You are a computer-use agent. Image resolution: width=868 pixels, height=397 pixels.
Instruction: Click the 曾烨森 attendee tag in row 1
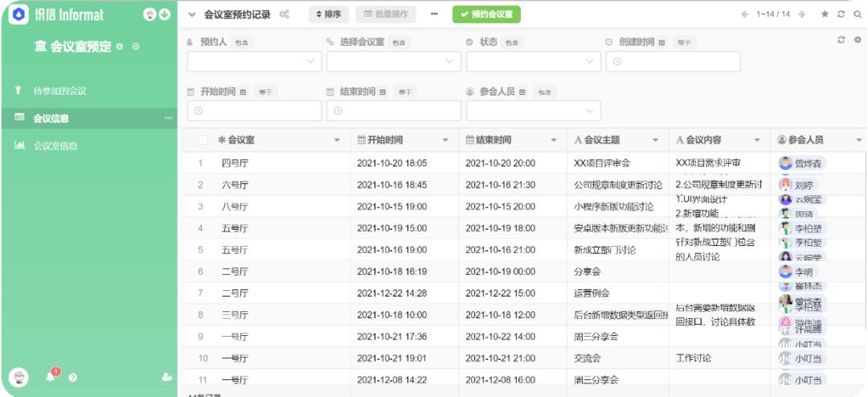(803, 163)
